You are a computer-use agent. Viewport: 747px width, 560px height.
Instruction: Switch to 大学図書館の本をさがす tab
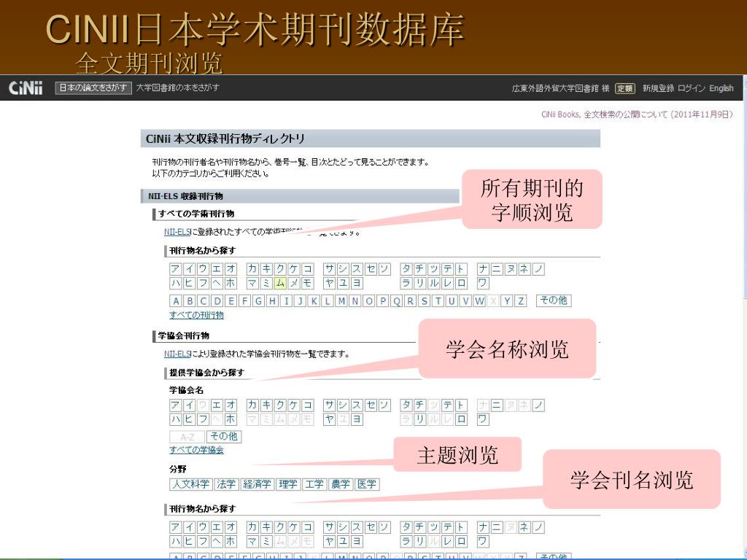(178, 88)
